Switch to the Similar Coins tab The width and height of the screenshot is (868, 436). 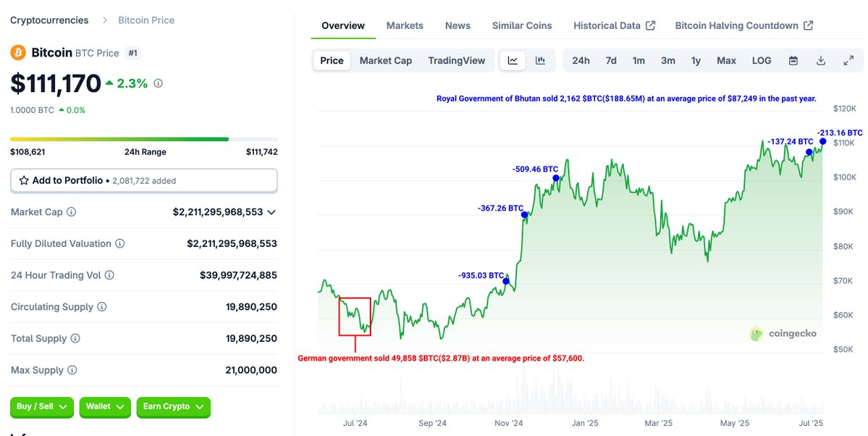click(522, 25)
